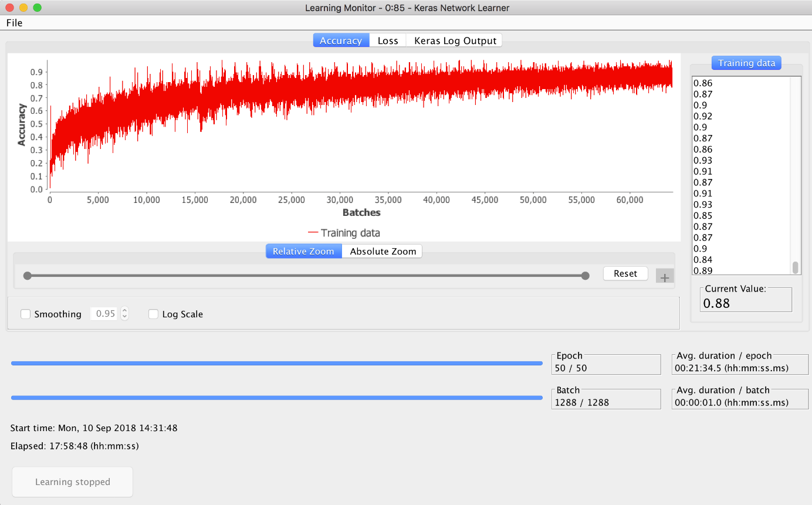Screen dimensions: 812x505
Task: Open the File menu
Action: [15, 23]
